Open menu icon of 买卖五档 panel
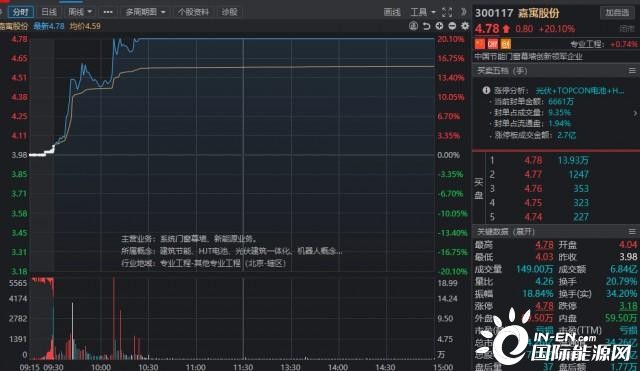640x371 pixels. [632, 71]
